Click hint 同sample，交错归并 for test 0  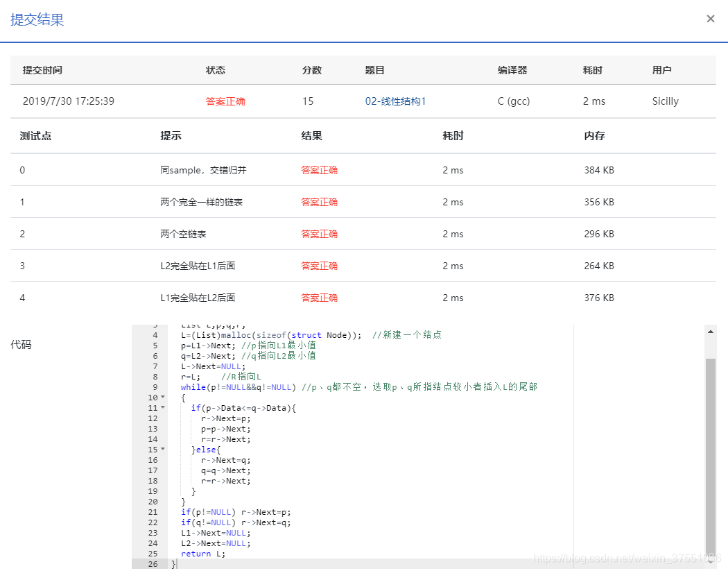(203, 170)
